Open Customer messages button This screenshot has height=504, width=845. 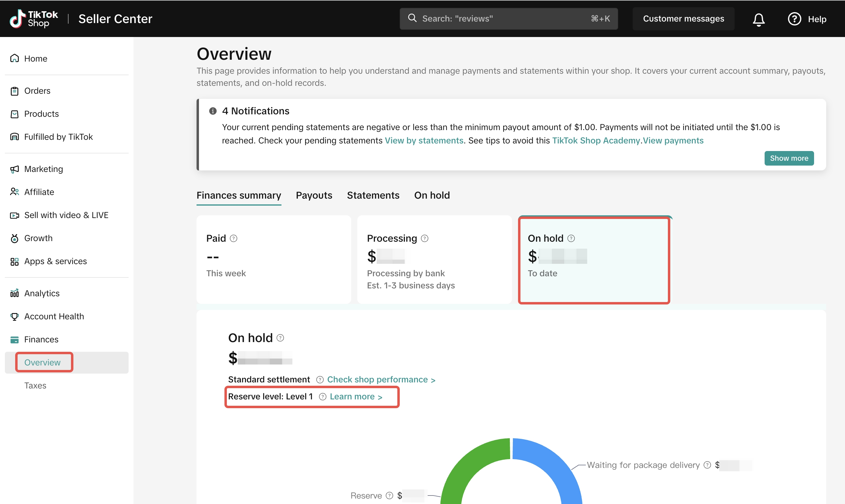click(x=683, y=19)
